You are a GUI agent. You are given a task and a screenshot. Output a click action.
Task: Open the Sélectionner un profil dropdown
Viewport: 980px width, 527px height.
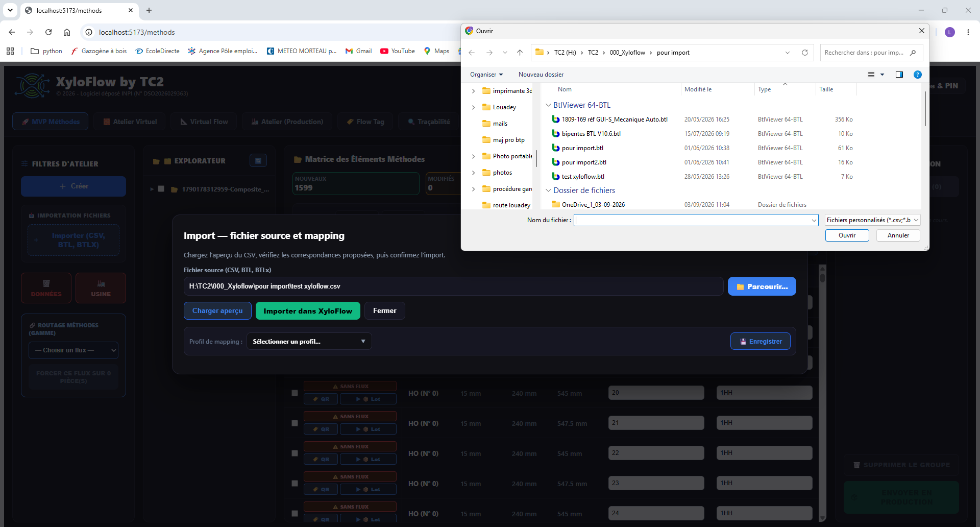[x=309, y=342]
